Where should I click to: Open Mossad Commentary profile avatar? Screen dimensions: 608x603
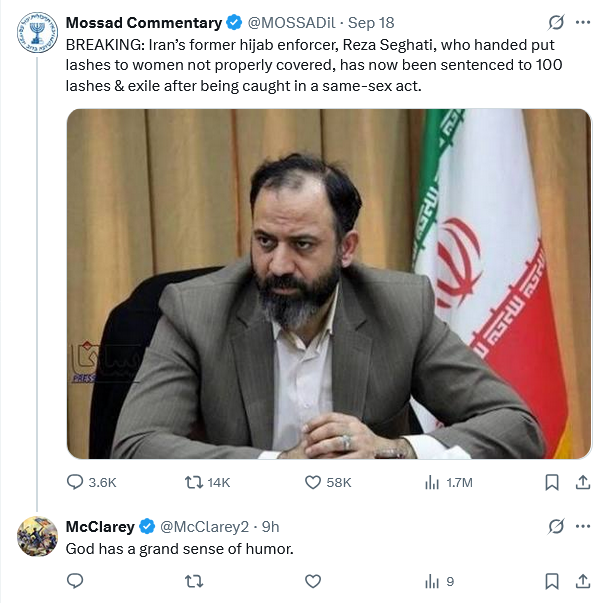tap(38, 33)
